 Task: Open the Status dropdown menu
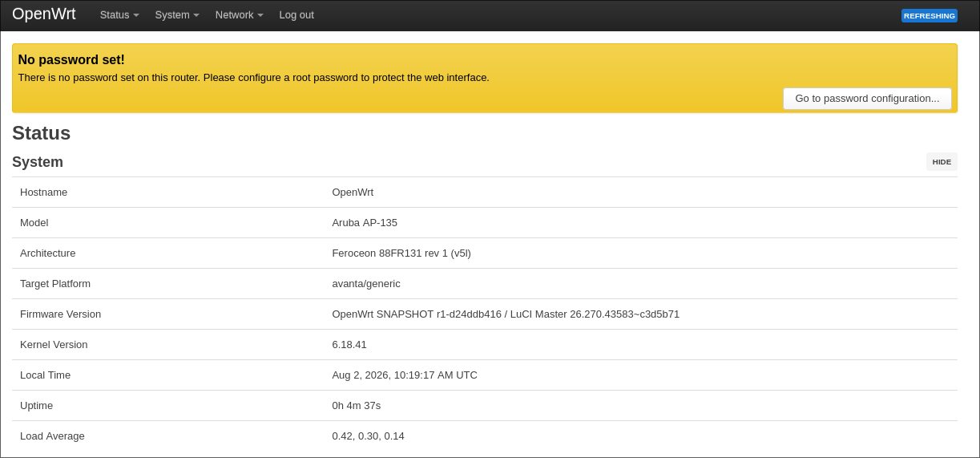click(119, 15)
